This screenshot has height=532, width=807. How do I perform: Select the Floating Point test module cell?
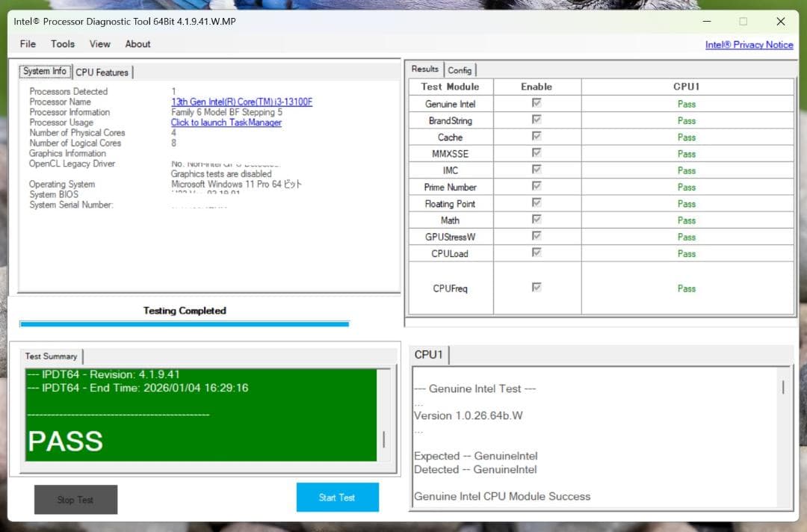[451, 204]
